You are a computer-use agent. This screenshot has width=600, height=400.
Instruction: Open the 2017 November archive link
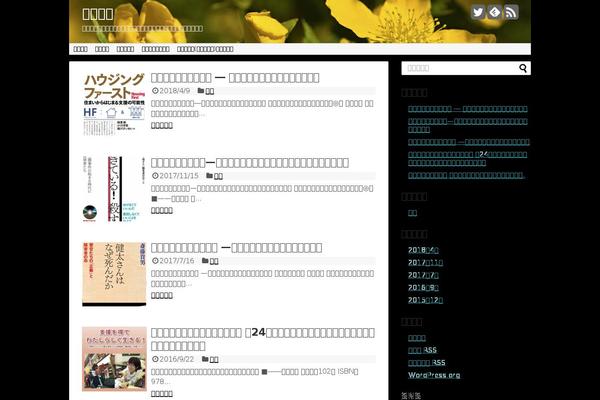click(x=425, y=263)
